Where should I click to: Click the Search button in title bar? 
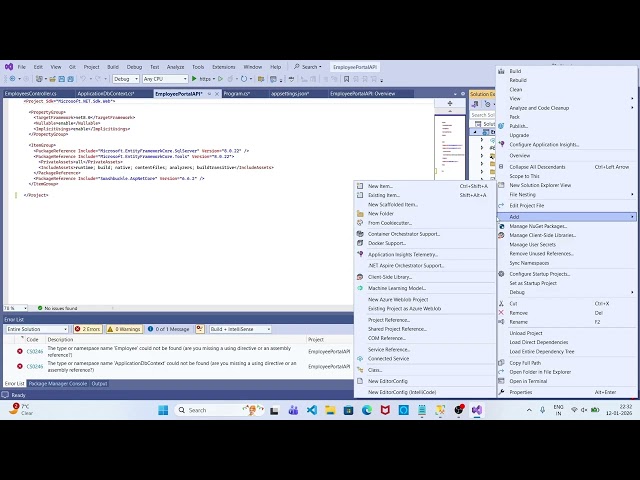(307, 67)
